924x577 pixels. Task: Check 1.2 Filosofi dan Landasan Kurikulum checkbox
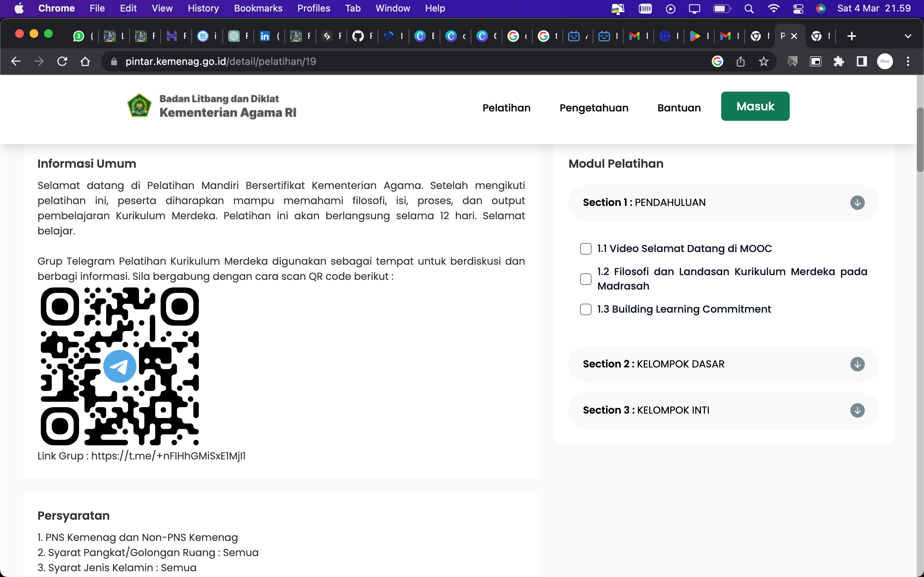(585, 279)
